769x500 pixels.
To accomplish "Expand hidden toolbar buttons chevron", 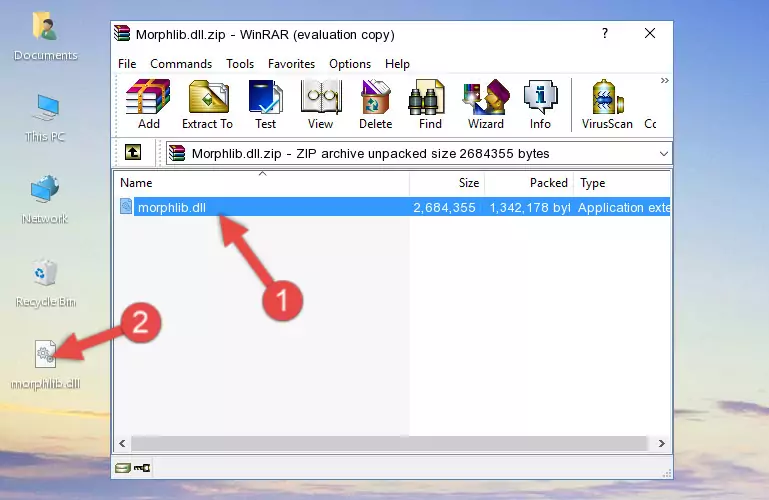I will point(665,81).
